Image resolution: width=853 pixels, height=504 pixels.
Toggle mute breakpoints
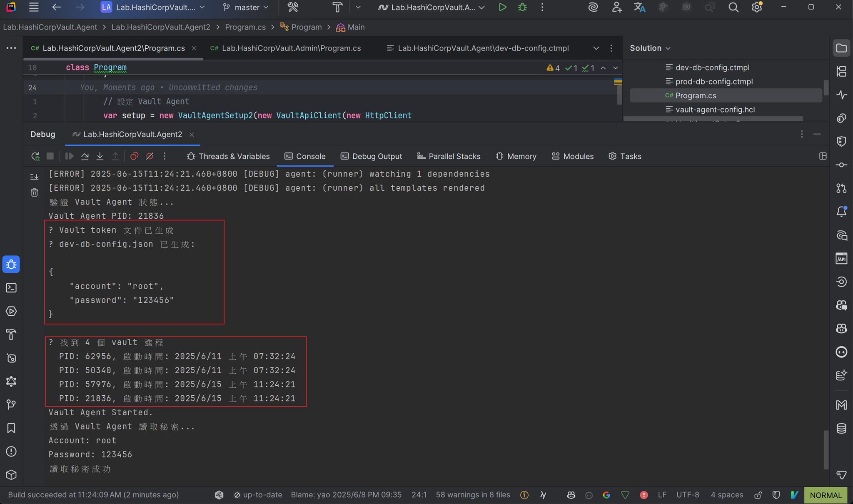pyautogui.click(x=150, y=156)
